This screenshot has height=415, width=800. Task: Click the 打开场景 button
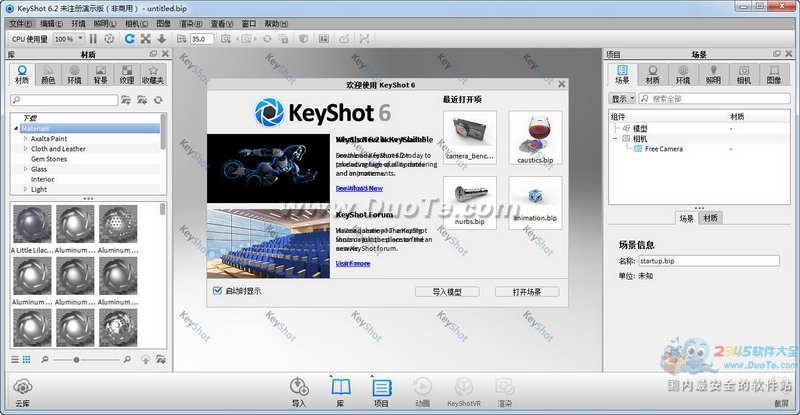tap(527, 291)
